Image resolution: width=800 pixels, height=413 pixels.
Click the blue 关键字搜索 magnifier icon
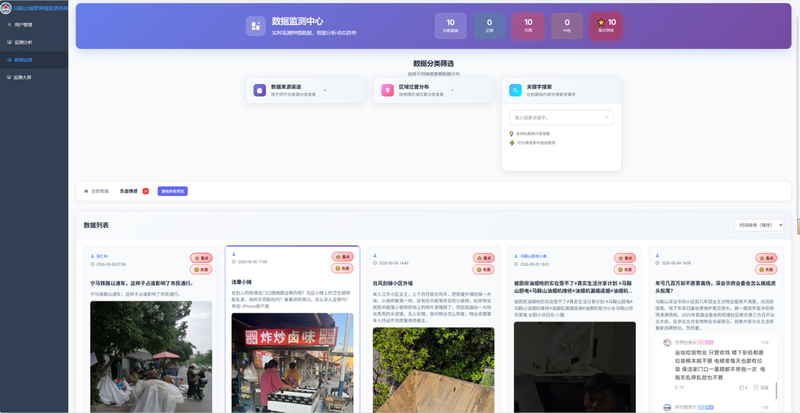point(515,90)
